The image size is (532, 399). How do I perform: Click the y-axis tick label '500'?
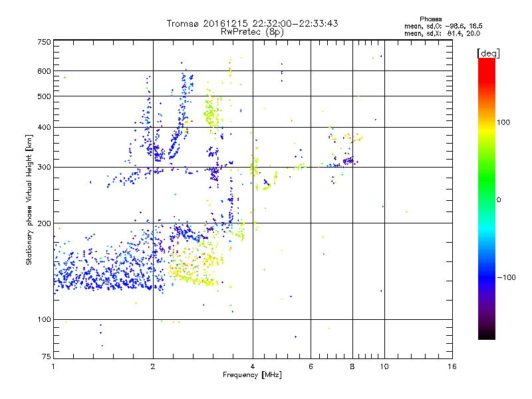44,96
